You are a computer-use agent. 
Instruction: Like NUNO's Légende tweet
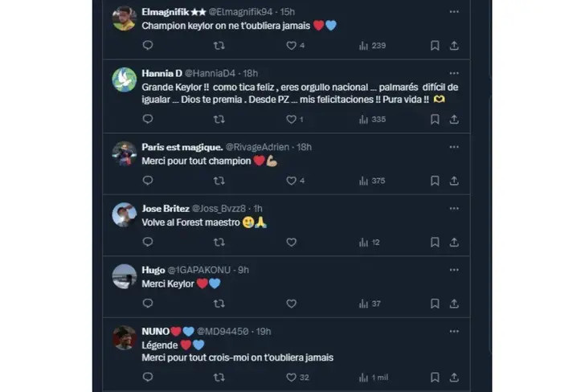pos(291,377)
